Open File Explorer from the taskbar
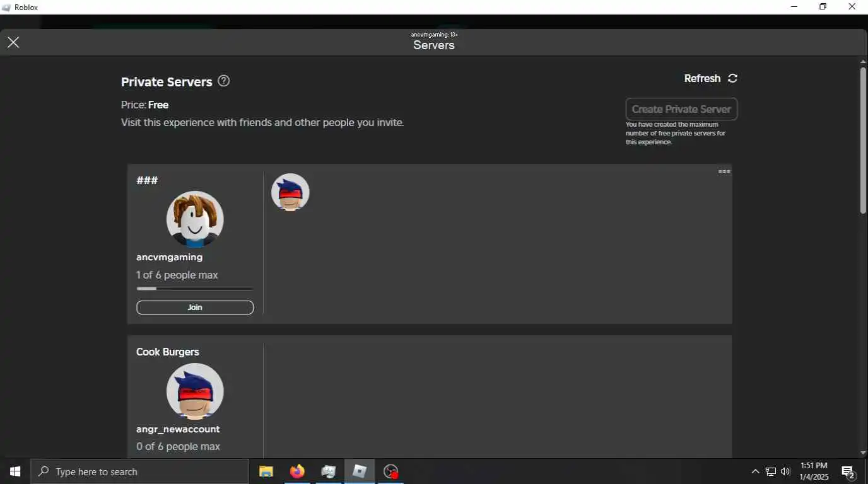 tap(266, 471)
